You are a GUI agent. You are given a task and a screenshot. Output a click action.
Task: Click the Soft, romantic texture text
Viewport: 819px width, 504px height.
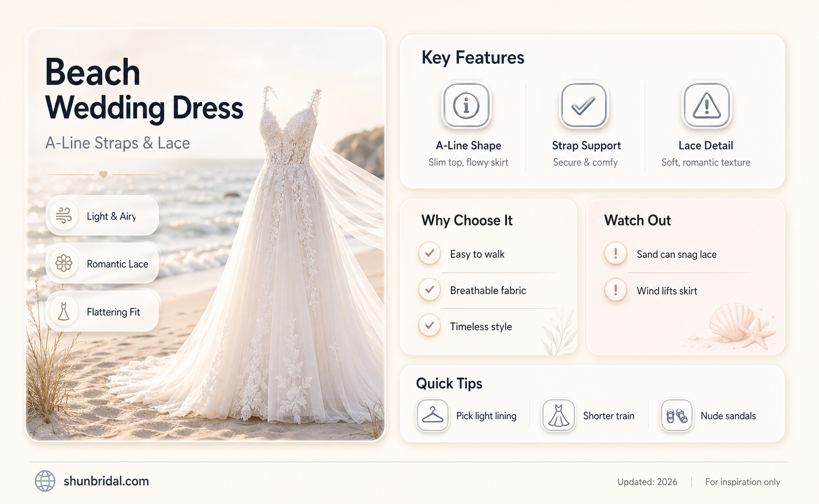(705, 162)
